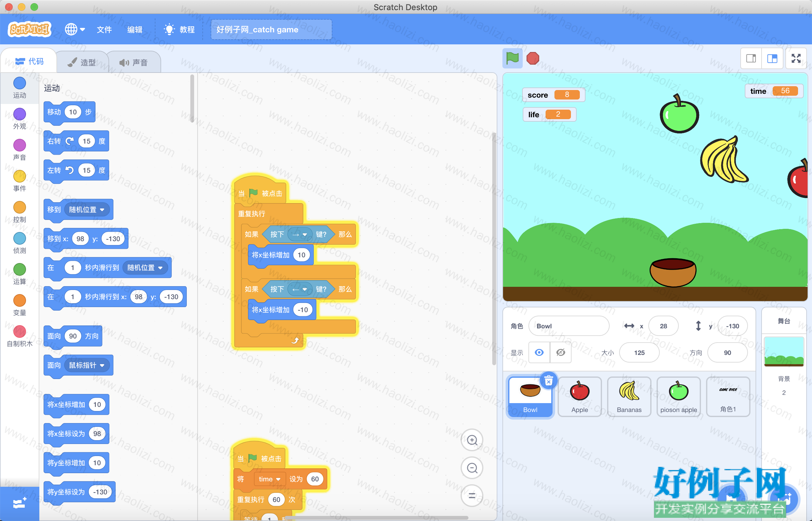The image size is (812, 521).
Task: Select the 变量 variables category
Action: coord(20,306)
